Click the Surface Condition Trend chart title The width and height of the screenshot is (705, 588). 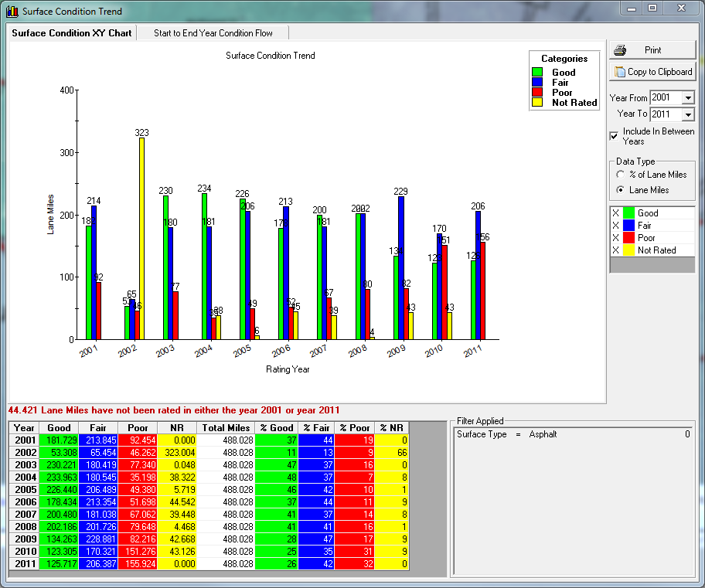(x=271, y=56)
